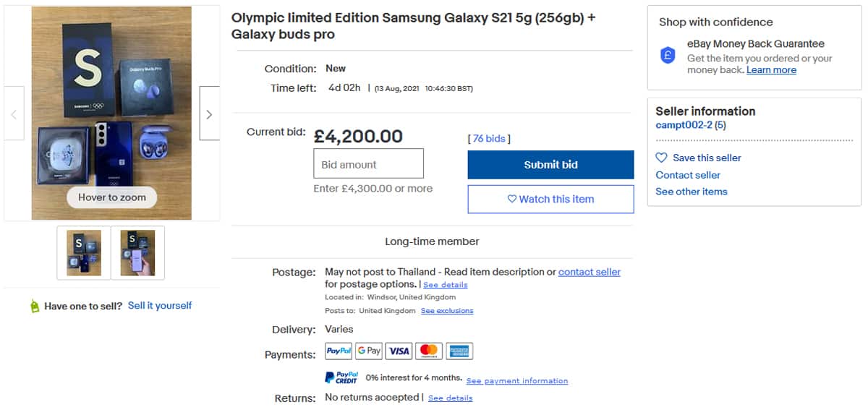
Task: Click the PayPal Credit logo
Action: click(x=341, y=377)
